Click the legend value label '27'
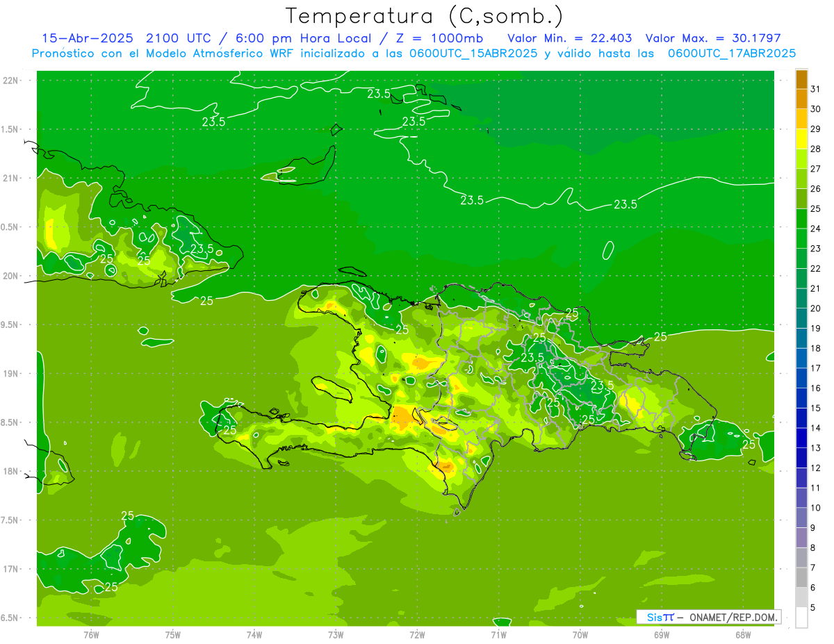Image resolution: width=834 pixels, height=644 pixels. click(815, 169)
